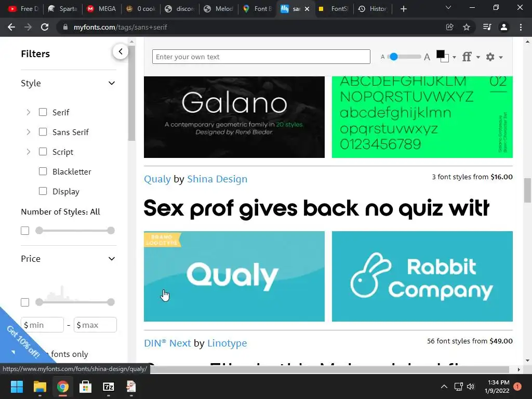Open the Rabbit Company sample image
Image resolution: width=532 pixels, height=399 pixels.
[x=422, y=276]
